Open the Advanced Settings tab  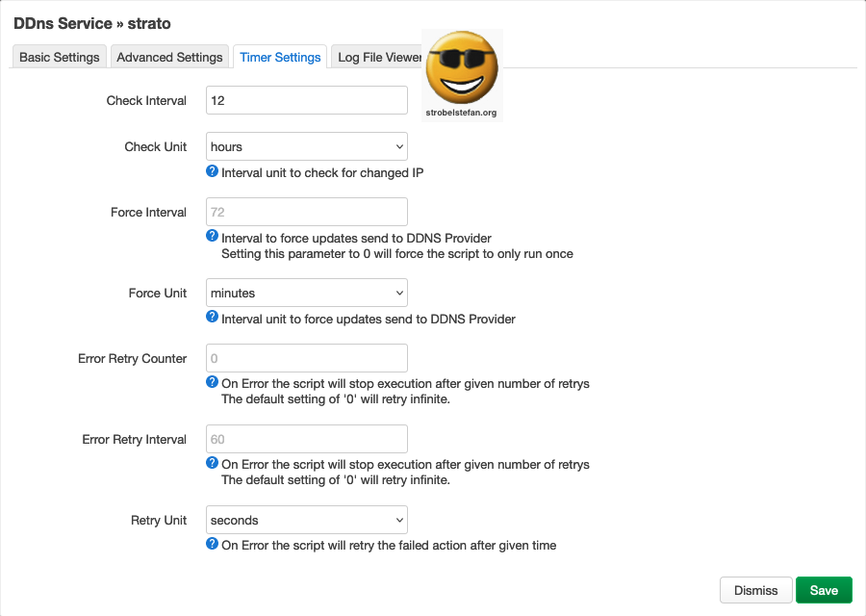(169, 57)
